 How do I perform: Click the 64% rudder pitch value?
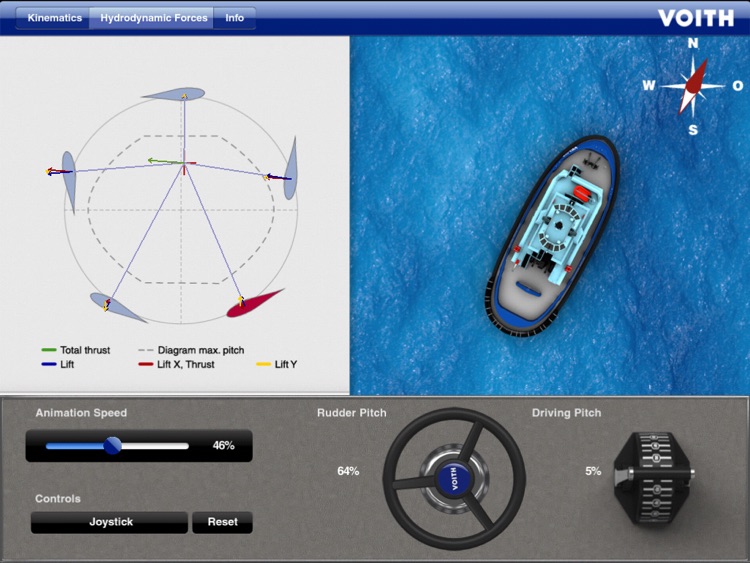click(348, 471)
